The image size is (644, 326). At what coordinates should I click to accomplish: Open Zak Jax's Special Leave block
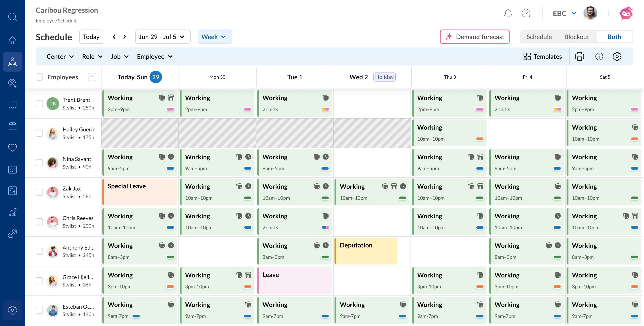tap(140, 192)
